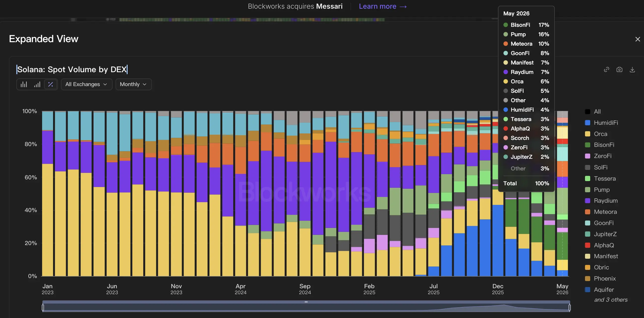Viewport: 644px width, 318px height.
Task: Toggle AlphaQ series in legend
Action: (x=599, y=245)
